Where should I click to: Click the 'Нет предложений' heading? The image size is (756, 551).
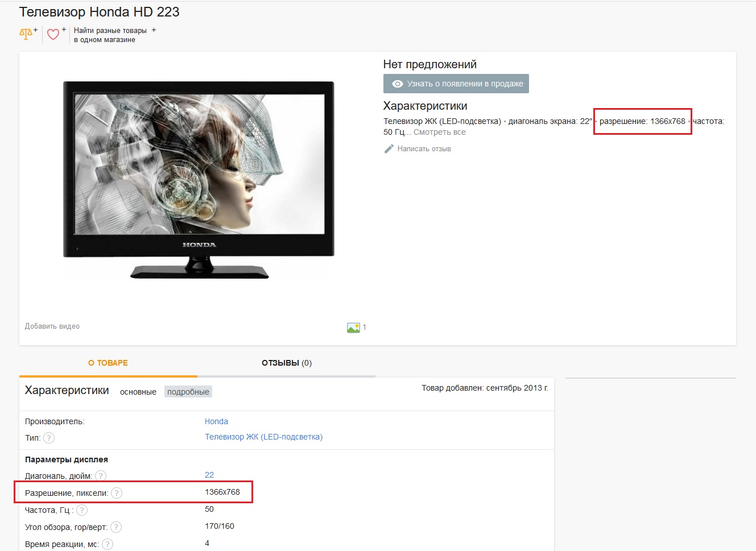click(430, 64)
